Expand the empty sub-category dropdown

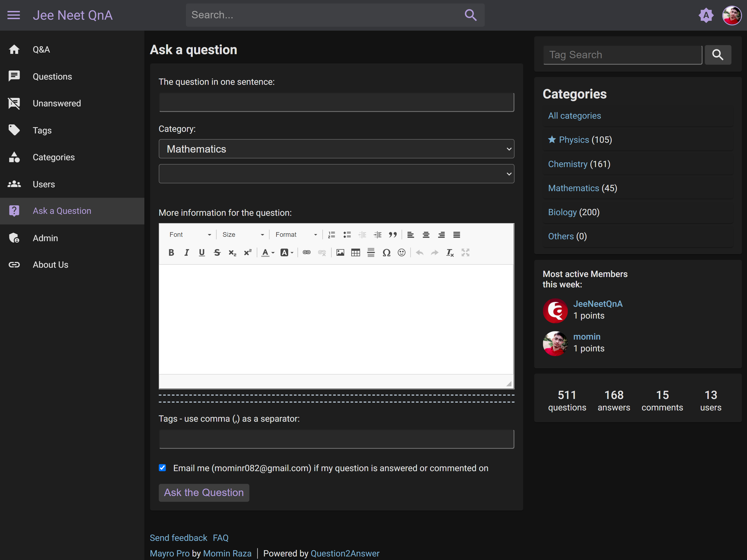click(x=336, y=174)
